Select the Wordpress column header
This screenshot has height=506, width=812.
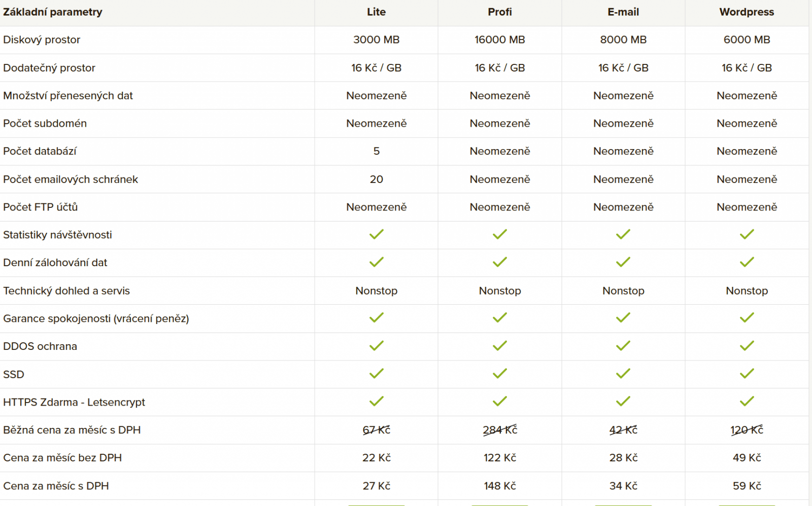[747, 12]
